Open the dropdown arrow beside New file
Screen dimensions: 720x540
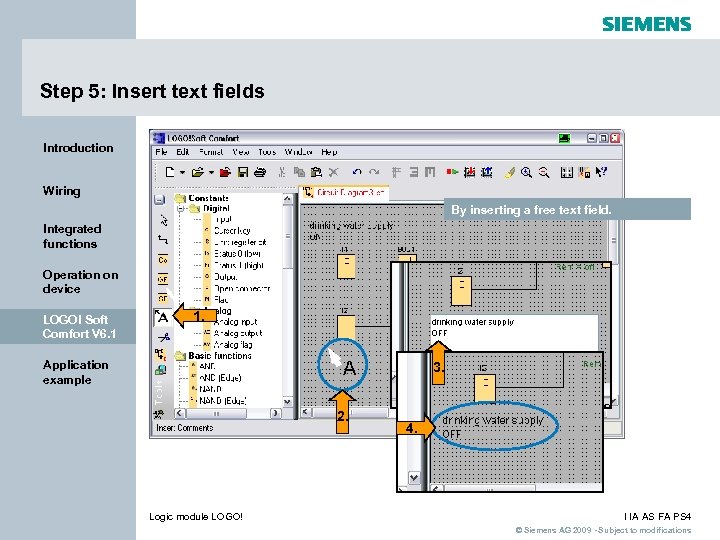coord(182,173)
